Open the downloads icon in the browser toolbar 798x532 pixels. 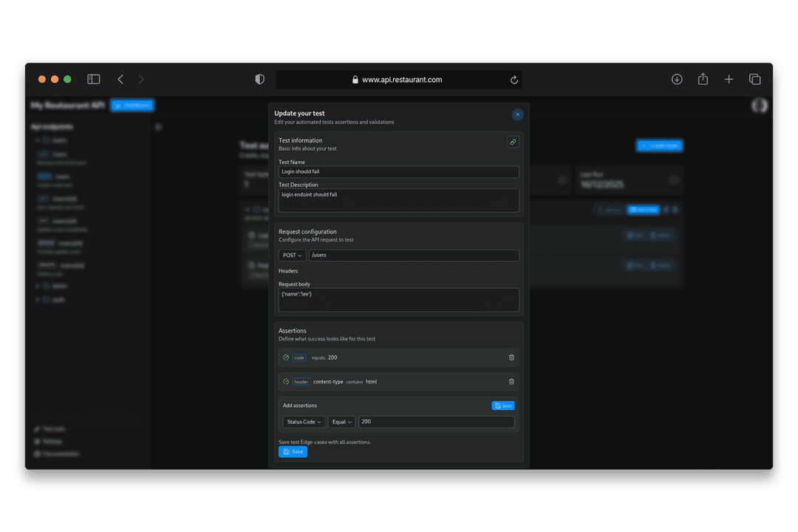pos(676,79)
